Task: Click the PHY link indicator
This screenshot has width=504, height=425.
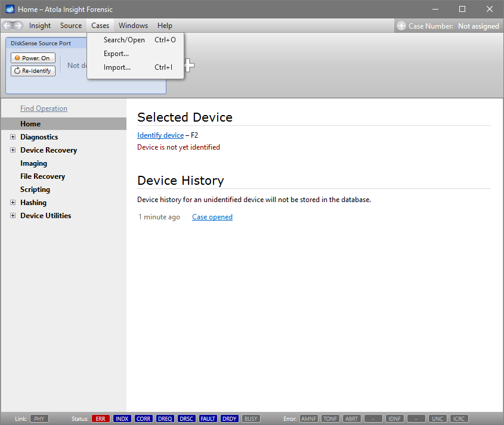Action: click(x=39, y=418)
